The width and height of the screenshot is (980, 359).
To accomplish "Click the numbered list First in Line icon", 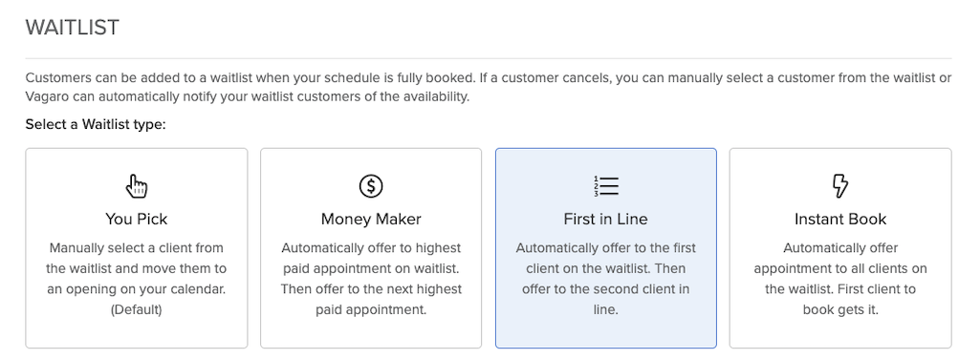I will click(605, 186).
